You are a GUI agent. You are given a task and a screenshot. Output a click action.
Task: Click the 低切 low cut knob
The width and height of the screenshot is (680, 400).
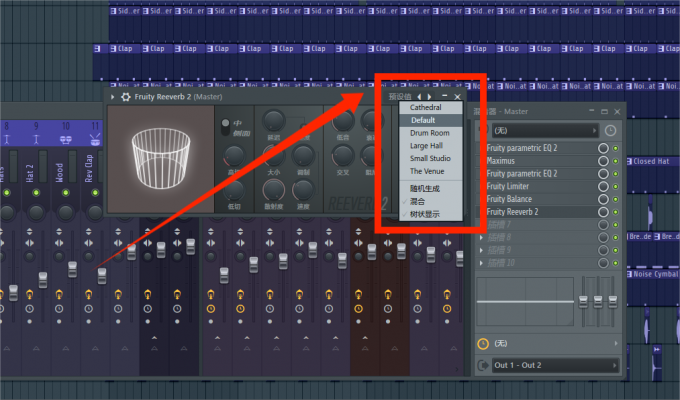[234, 190]
